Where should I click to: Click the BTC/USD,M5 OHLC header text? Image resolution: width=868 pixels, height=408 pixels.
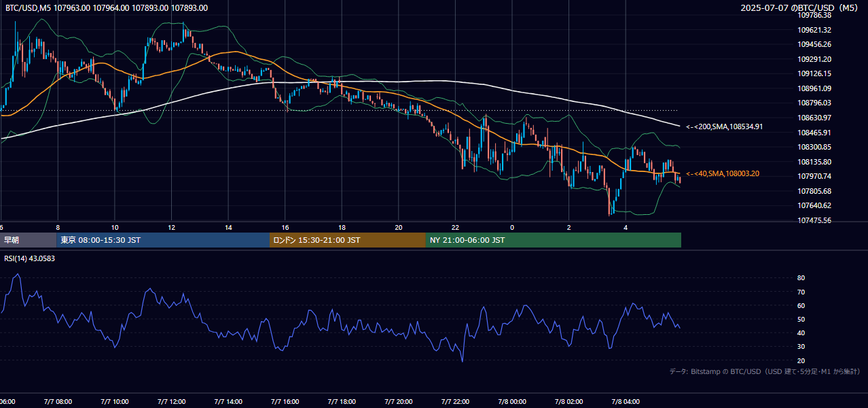pyautogui.click(x=107, y=8)
